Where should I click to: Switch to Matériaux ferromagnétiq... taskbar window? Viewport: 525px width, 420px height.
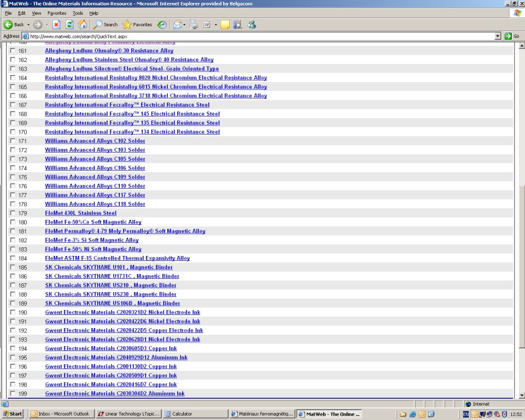coord(263,414)
